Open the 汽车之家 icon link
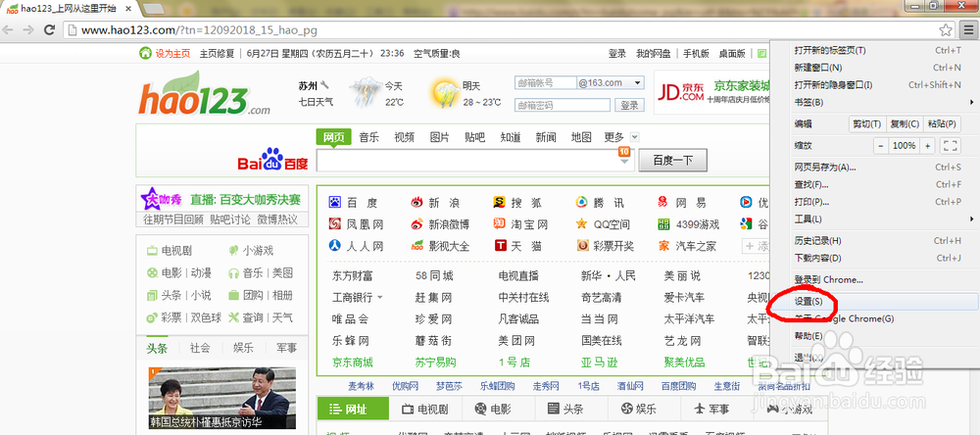Screen dimensions: 980x435 [663, 246]
